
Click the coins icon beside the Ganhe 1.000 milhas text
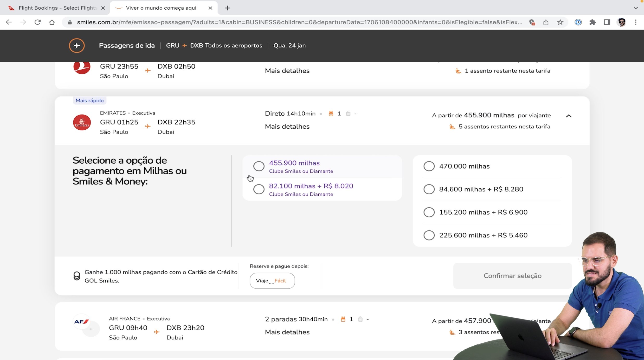pos(77,276)
